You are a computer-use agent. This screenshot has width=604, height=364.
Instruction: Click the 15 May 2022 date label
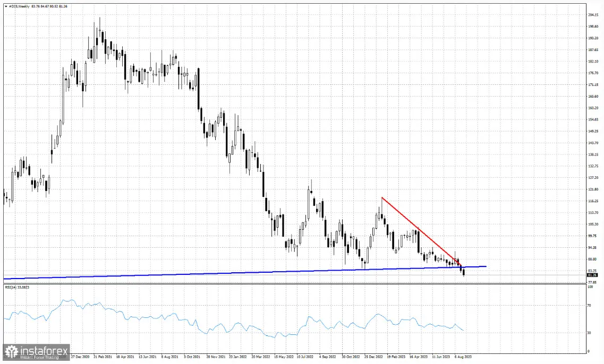click(x=284, y=357)
